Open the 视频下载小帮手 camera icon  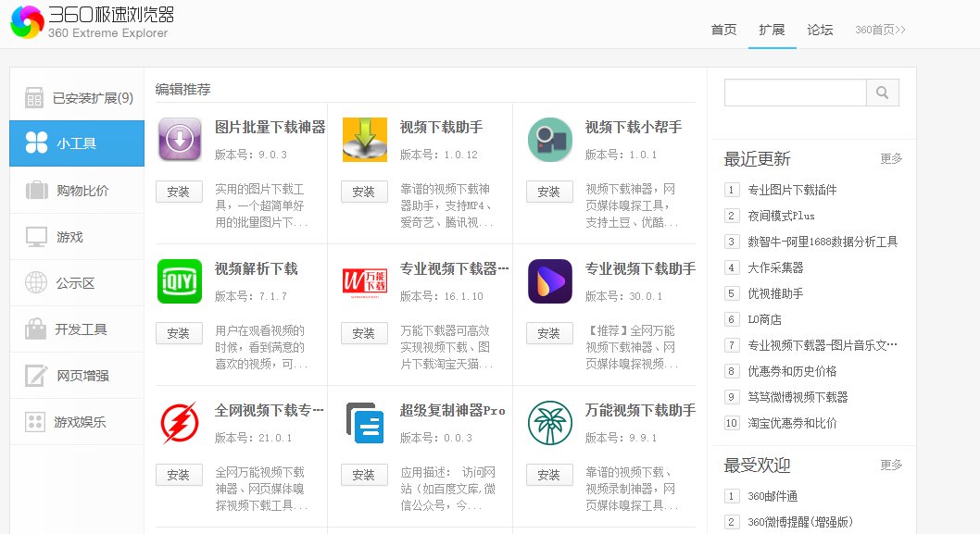[x=550, y=139]
